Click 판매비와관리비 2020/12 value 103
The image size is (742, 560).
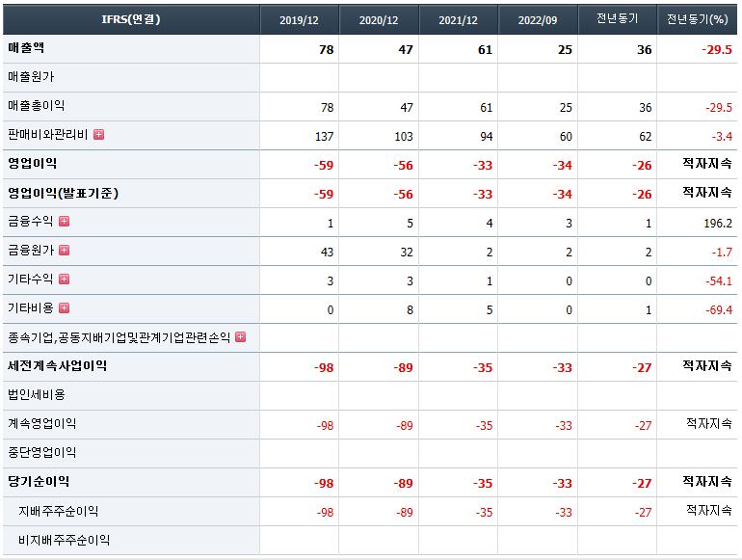coord(404,137)
